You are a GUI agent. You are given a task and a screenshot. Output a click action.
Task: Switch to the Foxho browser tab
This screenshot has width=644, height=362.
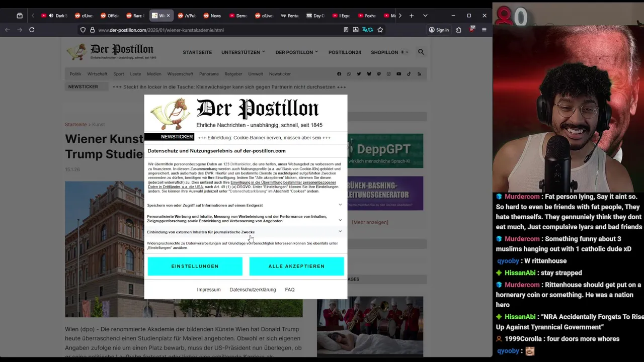(366, 16)
